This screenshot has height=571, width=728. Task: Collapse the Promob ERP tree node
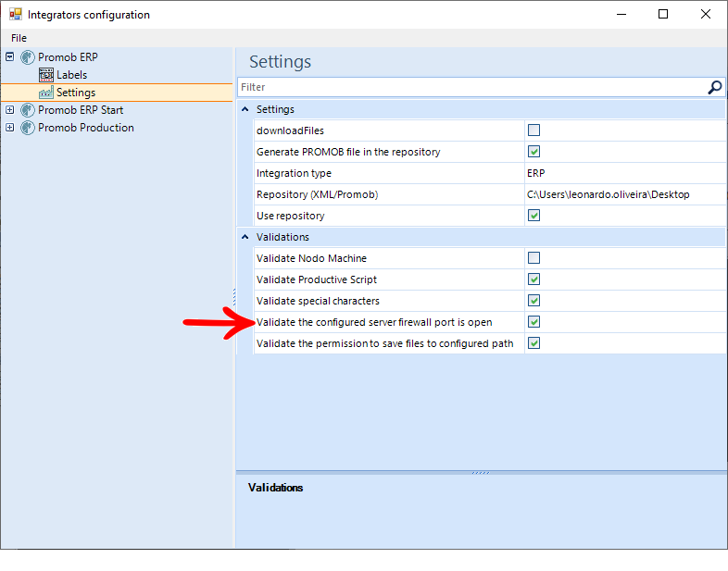pos(10,57)
